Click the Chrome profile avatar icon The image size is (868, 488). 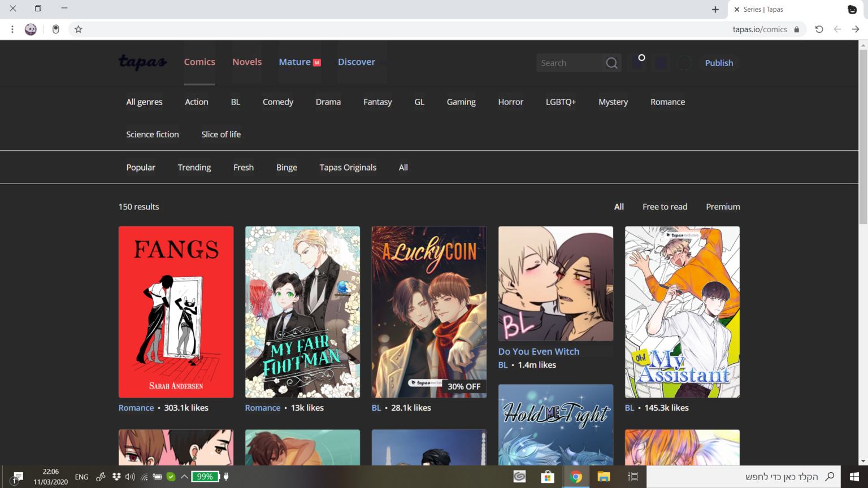click(x=31, y=29)
